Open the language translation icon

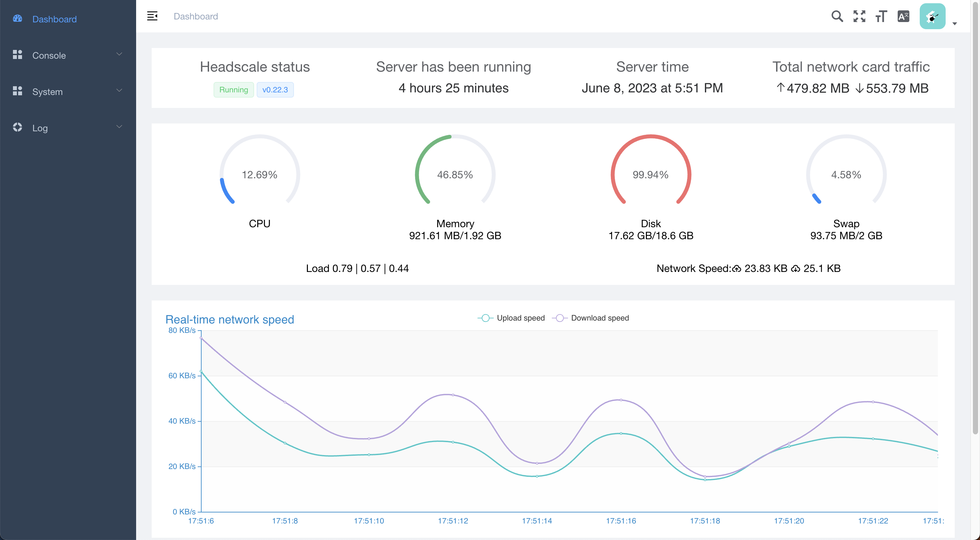pos(903,16)
